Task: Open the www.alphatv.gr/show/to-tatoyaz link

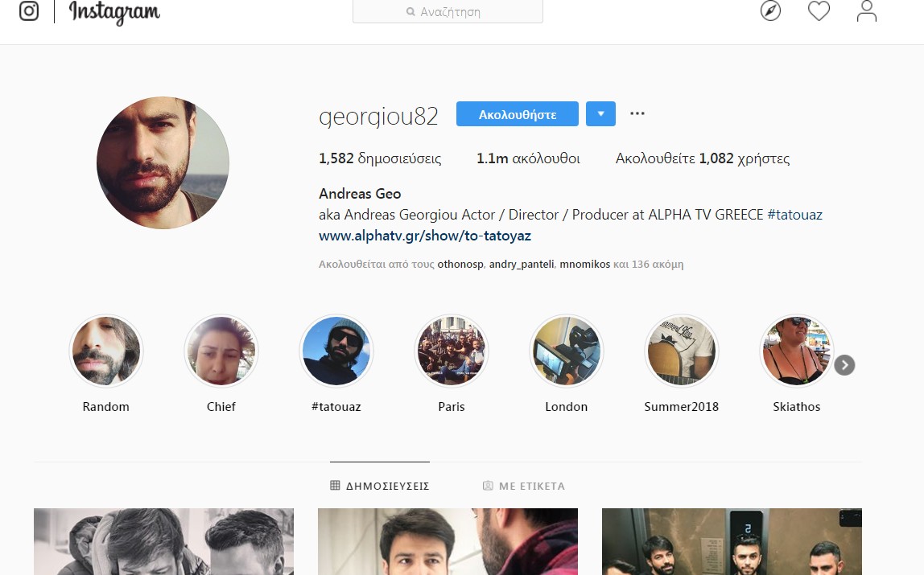Action: [x=425, y=236]
